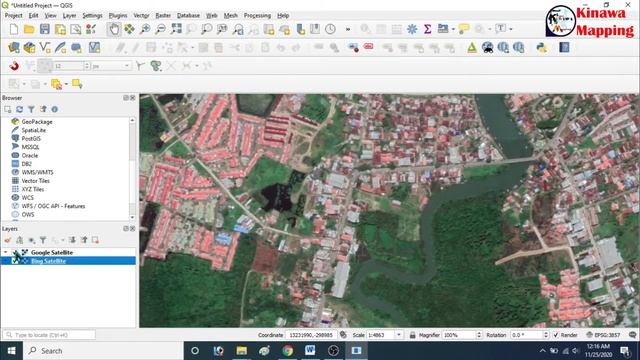Open the Processing Toolbox gear icon
640x360 pixels.
tap(412, 29)
